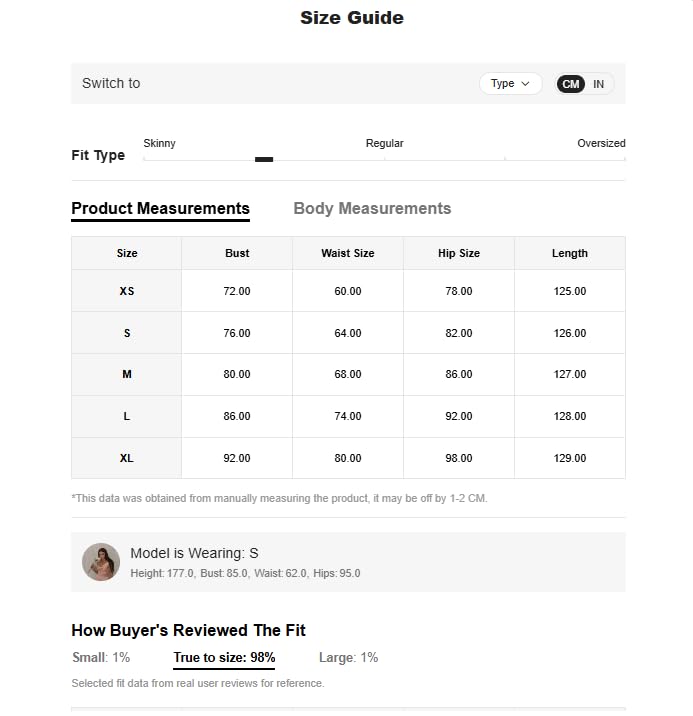Open the Type dropdown
Viewport: 693px width, 716px height.
(510, 84)
